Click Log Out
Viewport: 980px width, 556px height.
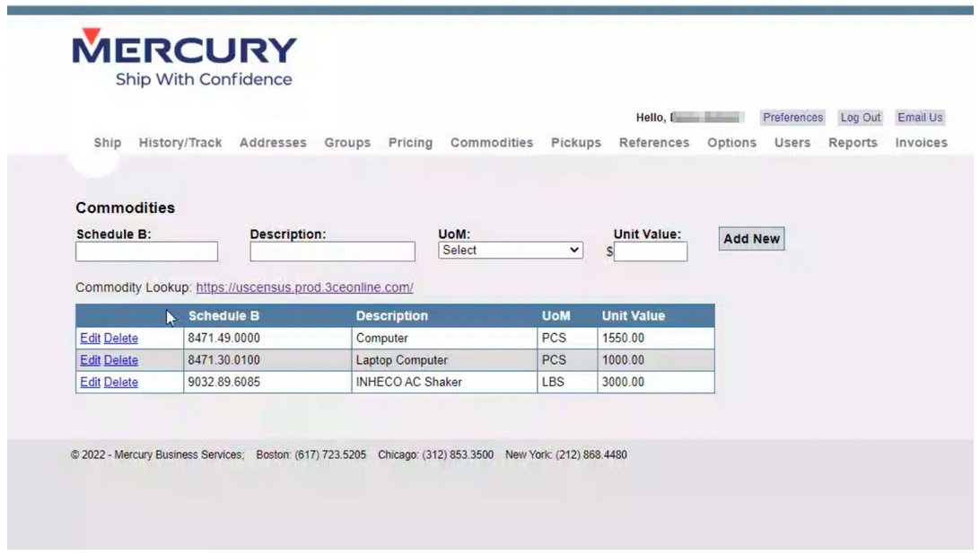click(x=860, y=118)
